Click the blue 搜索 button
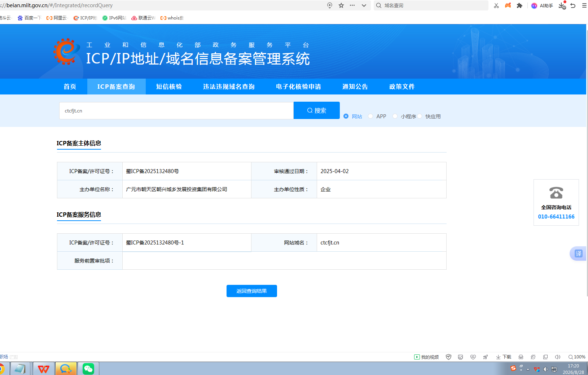Viewport: 588px width, 375px height. (x=317, y=110)
